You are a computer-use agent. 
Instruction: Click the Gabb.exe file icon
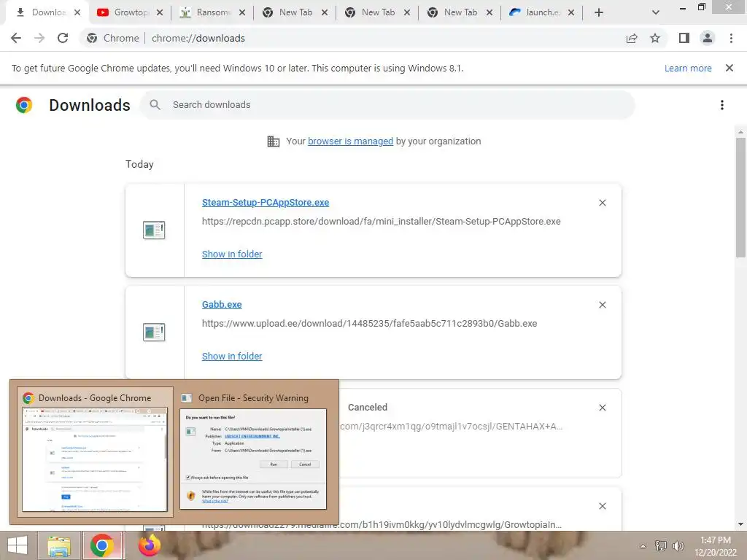pos(154,332)
